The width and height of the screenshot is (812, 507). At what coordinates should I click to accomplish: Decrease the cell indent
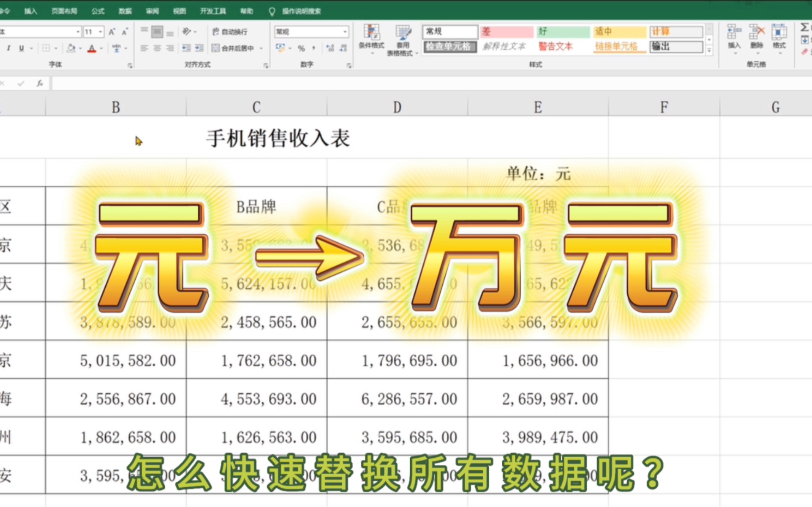[186, 48]
